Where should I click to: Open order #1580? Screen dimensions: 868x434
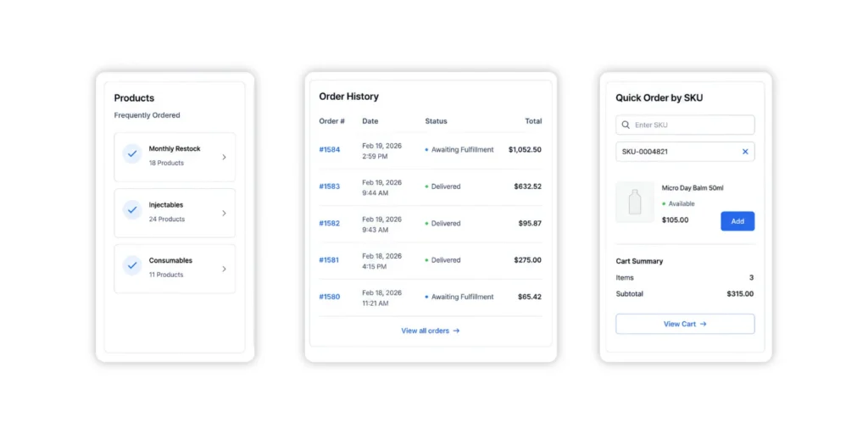pos(330,297)
